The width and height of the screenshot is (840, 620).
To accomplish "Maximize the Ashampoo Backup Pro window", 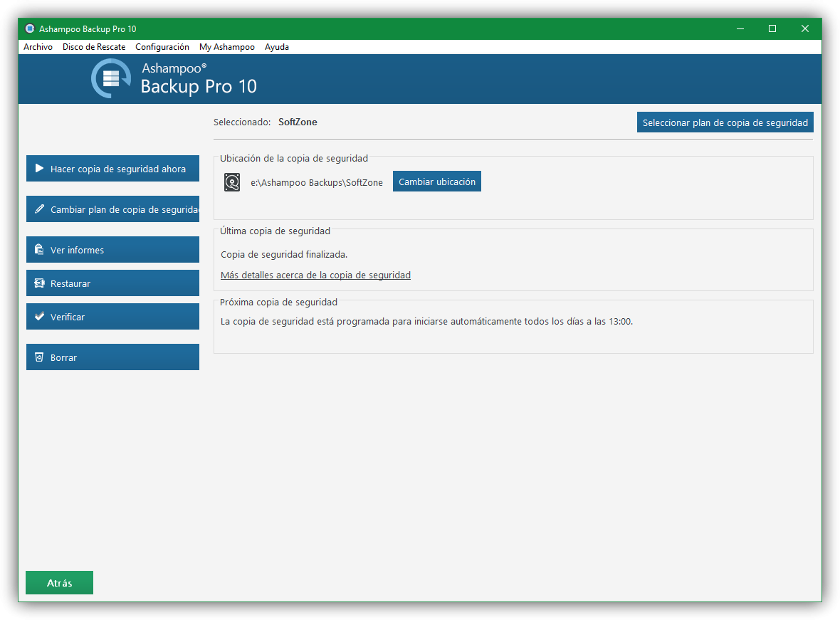I will 772,28.
